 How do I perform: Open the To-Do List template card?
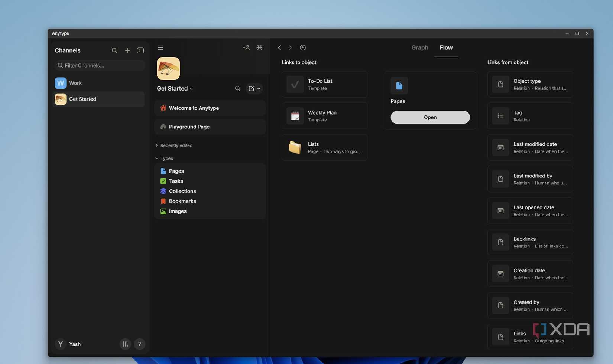click(x=325, y=84)
